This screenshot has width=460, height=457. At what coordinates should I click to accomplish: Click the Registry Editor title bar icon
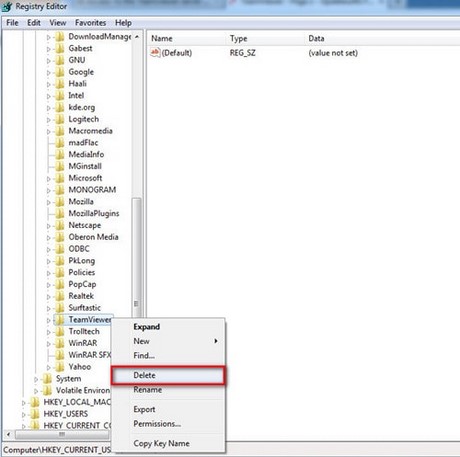click(x=7, y=6)
